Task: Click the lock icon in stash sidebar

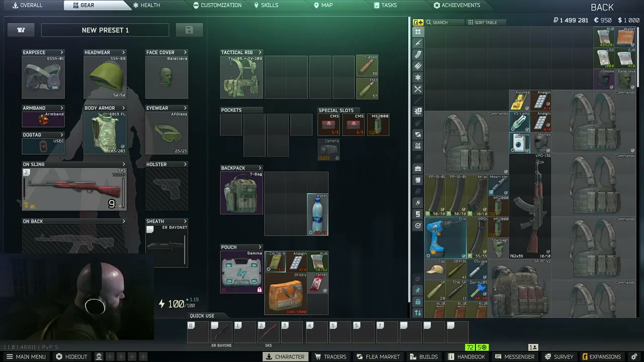Action: point(418,302)
